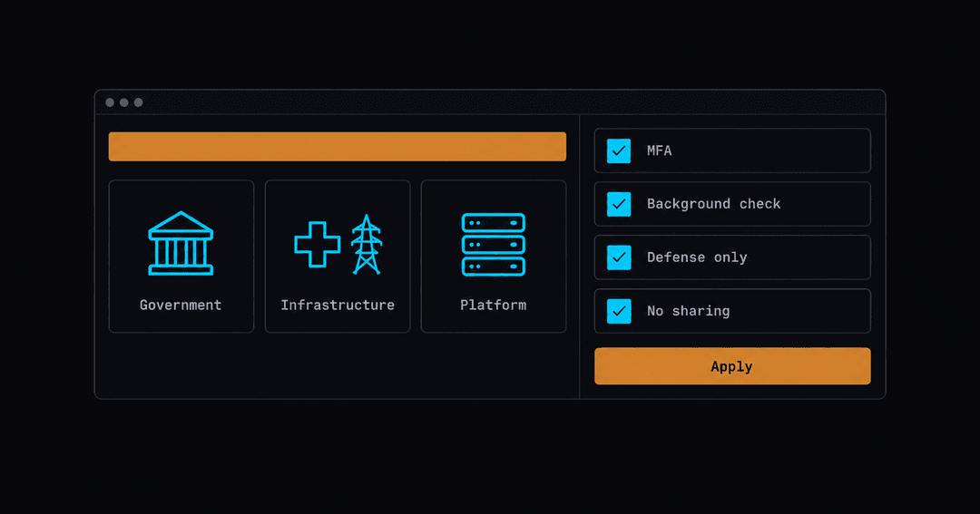
Task: Select the Government label text
Action: point(181,305)
